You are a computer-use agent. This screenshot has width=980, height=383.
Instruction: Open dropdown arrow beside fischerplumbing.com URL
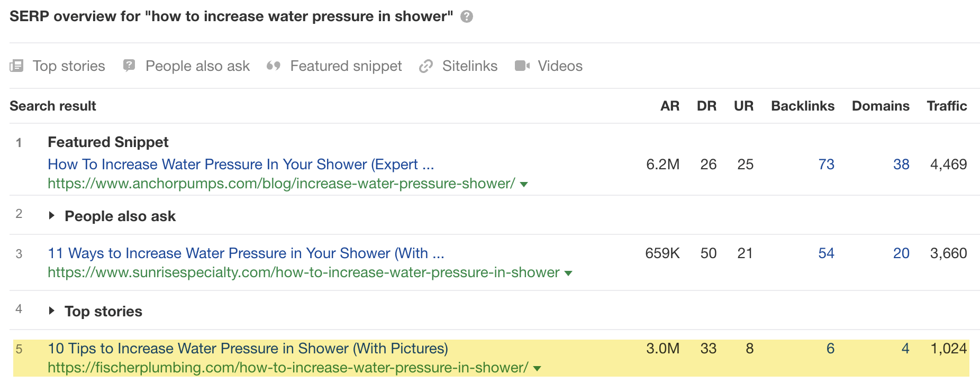[537, 368]
